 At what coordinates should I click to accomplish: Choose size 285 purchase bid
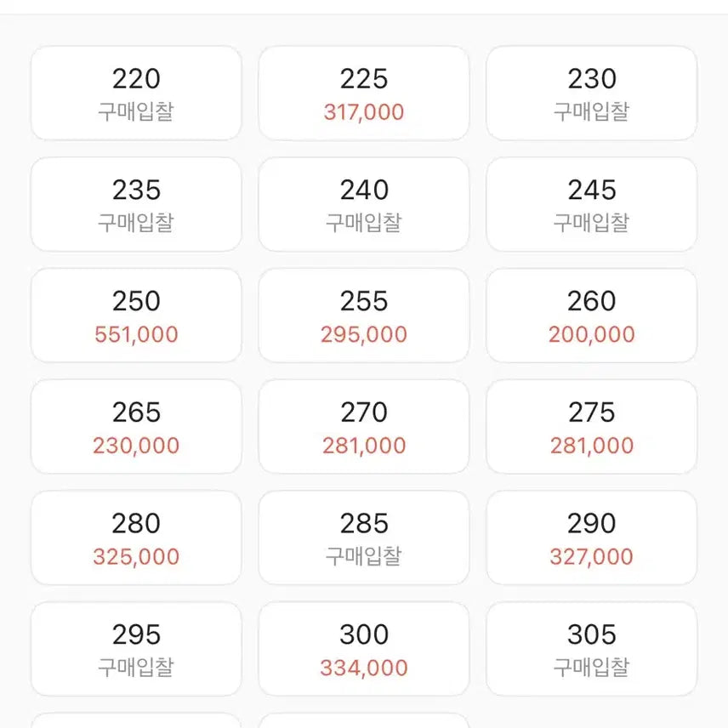pyautogui.click(x=364, y=537)
